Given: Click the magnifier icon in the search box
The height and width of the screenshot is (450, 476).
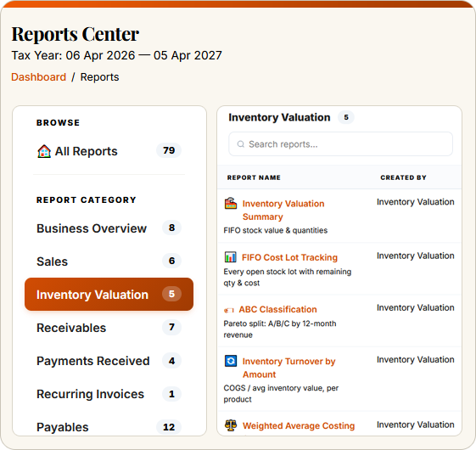Looking at the screenshot, I should tap(241, 144).
